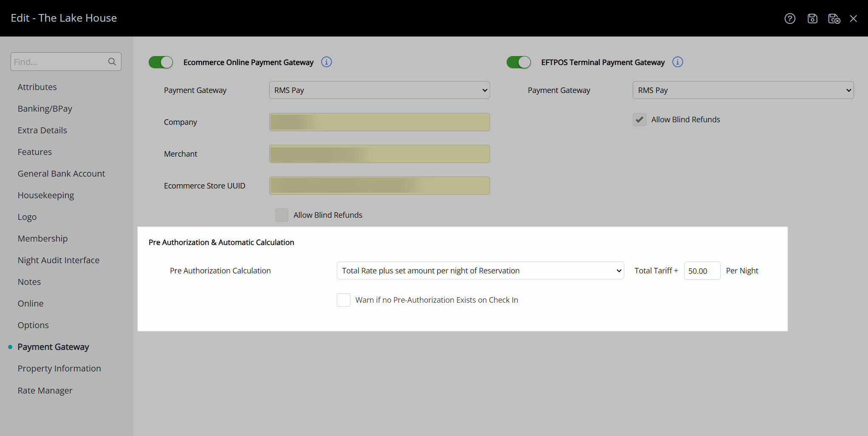Select Features in the sidebar
The image size is (868, 436).
34,152
